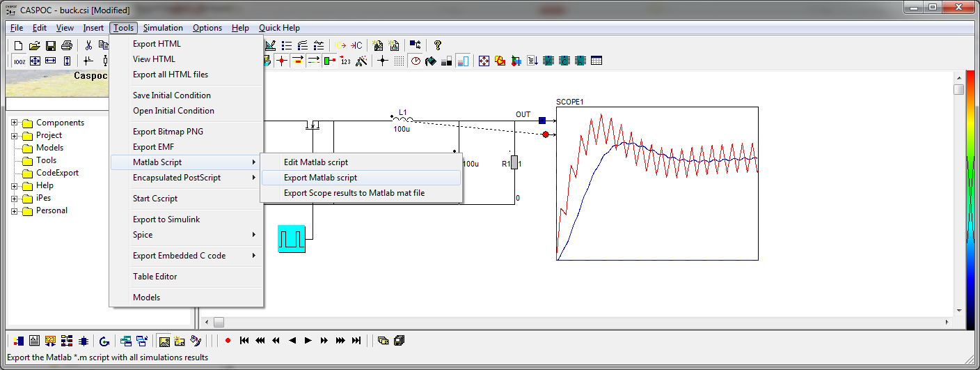The image size is (980, 370).
Task: Open the Export Embedded C code submenu
Action: 186,256
